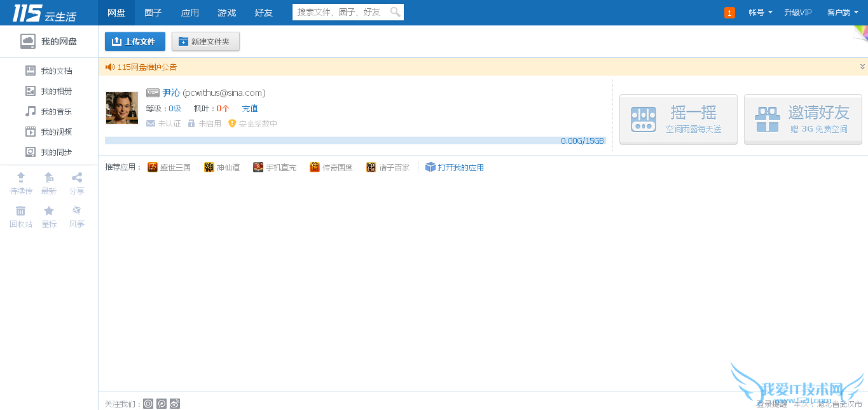Open the 手机直充 recommended app
This screenshot has width=868, height=410.
coord(275,168)
